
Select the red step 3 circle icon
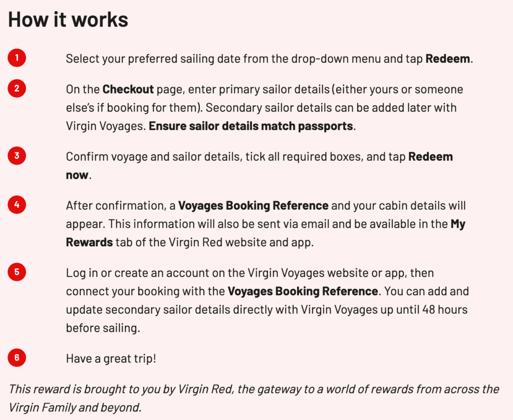pos(17,156)
